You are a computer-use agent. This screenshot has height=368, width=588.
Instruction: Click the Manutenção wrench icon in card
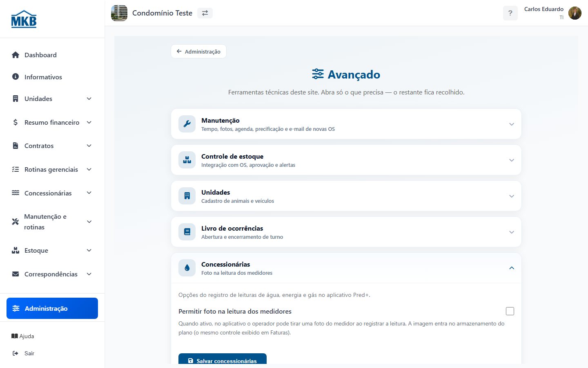[x=187, y=124]
